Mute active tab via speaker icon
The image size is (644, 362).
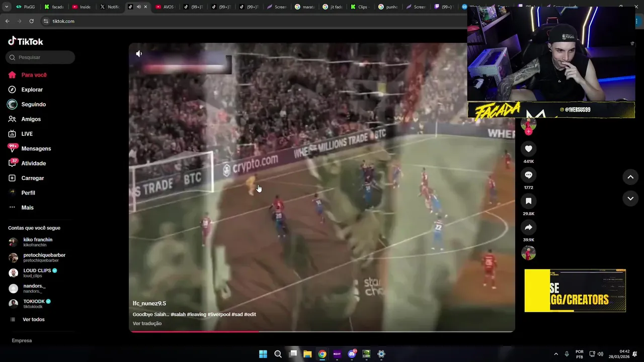point(138,7)
